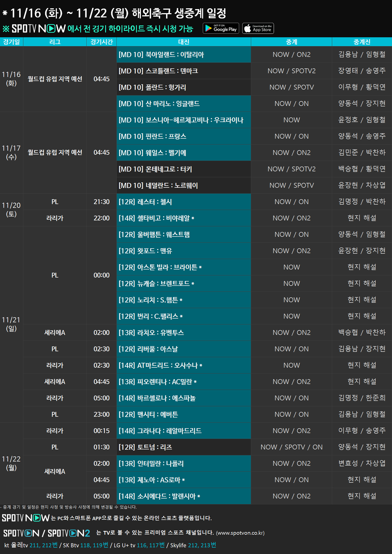Click the 리버풀 : 아스날 match entry

(184, 349)
